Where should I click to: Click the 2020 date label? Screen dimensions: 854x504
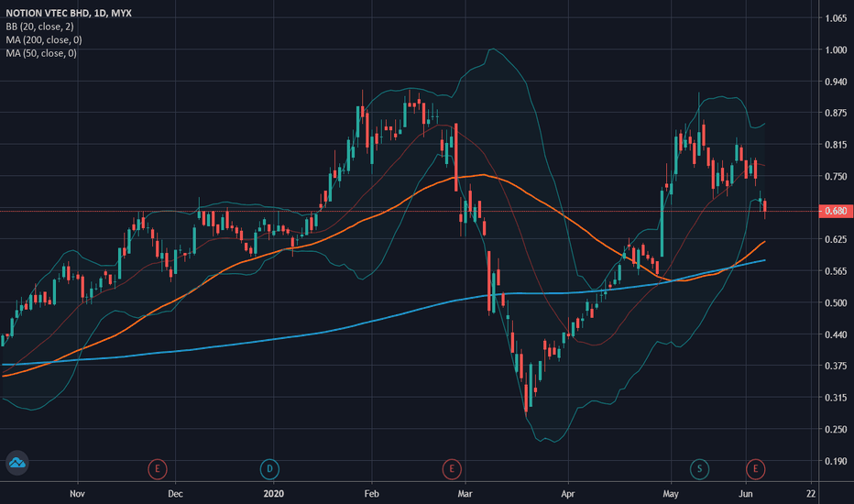(x=273, y=494)
